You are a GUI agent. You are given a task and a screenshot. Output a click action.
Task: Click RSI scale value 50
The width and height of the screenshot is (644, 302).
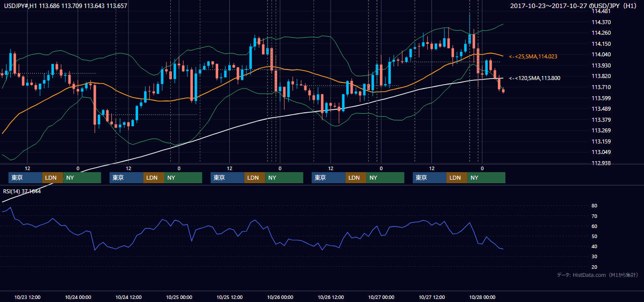coord(594,236)
